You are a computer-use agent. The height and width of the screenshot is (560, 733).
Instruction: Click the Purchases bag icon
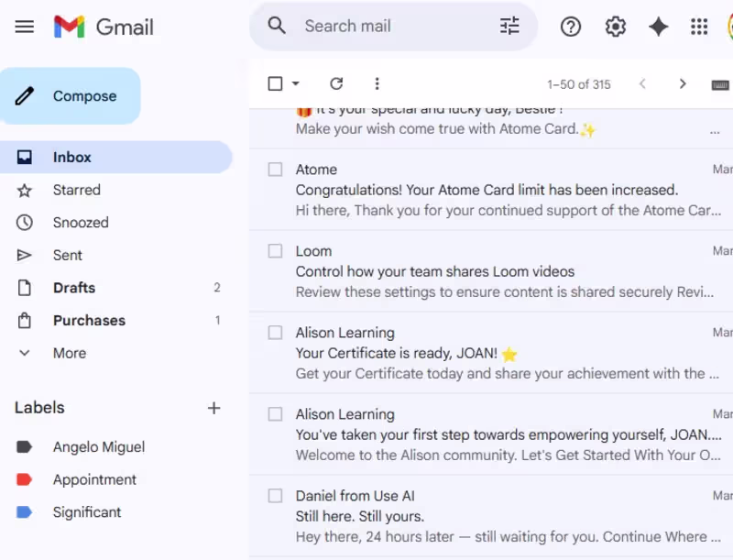point(25,321)
